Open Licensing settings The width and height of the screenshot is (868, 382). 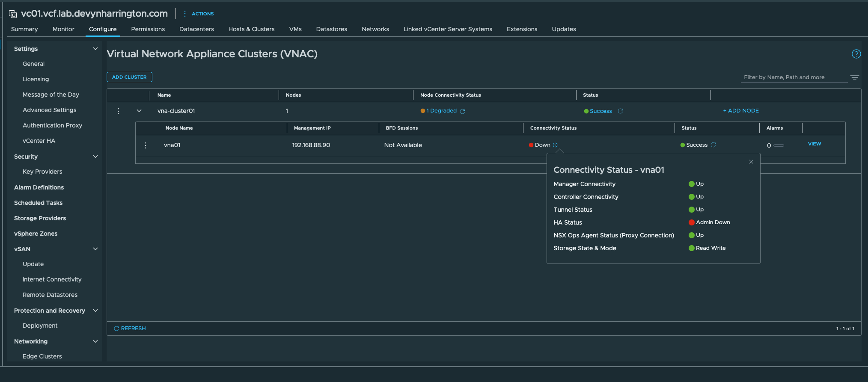[36, 79]
